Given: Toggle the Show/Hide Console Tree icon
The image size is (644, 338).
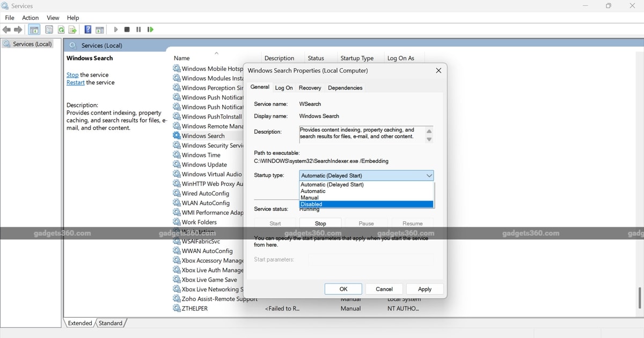Looking at the screenshot, I should (x=34, y=30).
